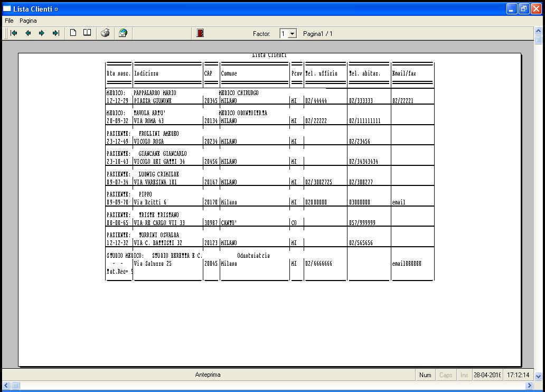Click the time 17:12:14 in status bar
The height and width of the screenshot is (392, 545).
pos(518,375)
